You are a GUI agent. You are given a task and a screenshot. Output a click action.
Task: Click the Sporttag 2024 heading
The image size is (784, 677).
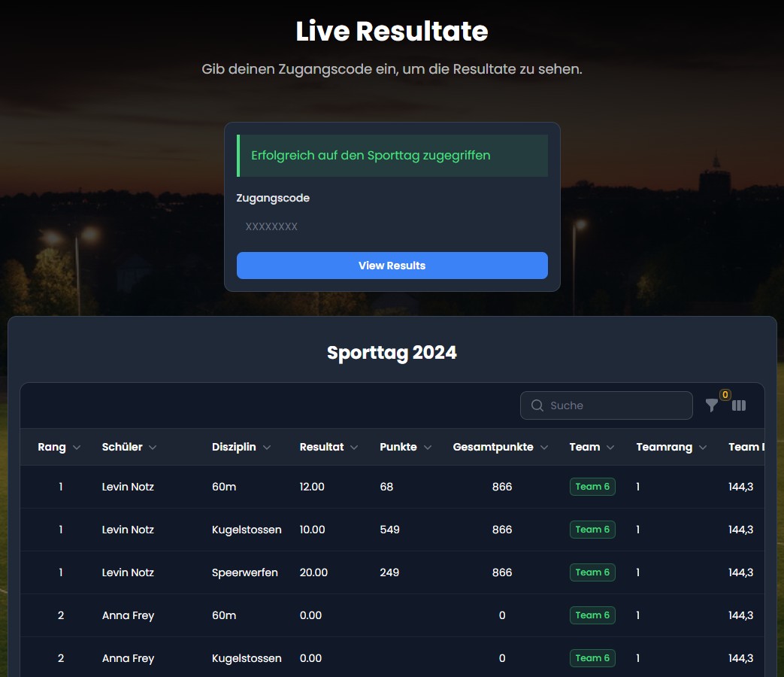(392, 353)
